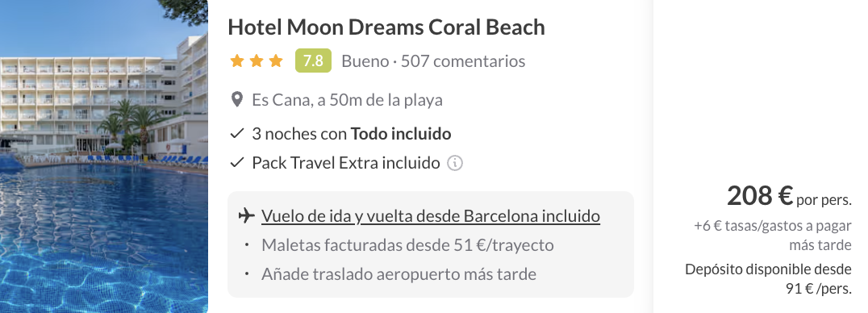Click Depósito disponible desde 91 € text

(x=768, y=278)
